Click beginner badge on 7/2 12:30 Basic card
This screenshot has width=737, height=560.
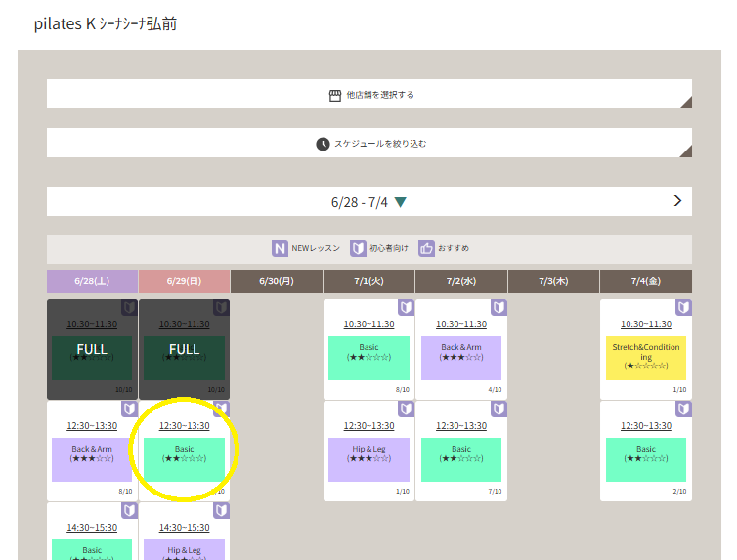click(499, 409)
